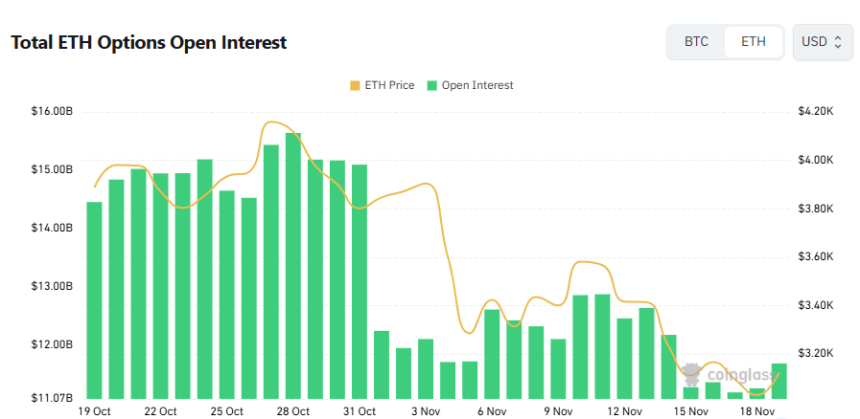
Task: Switch to the BTC tab
Action: [x=696, y=42]
